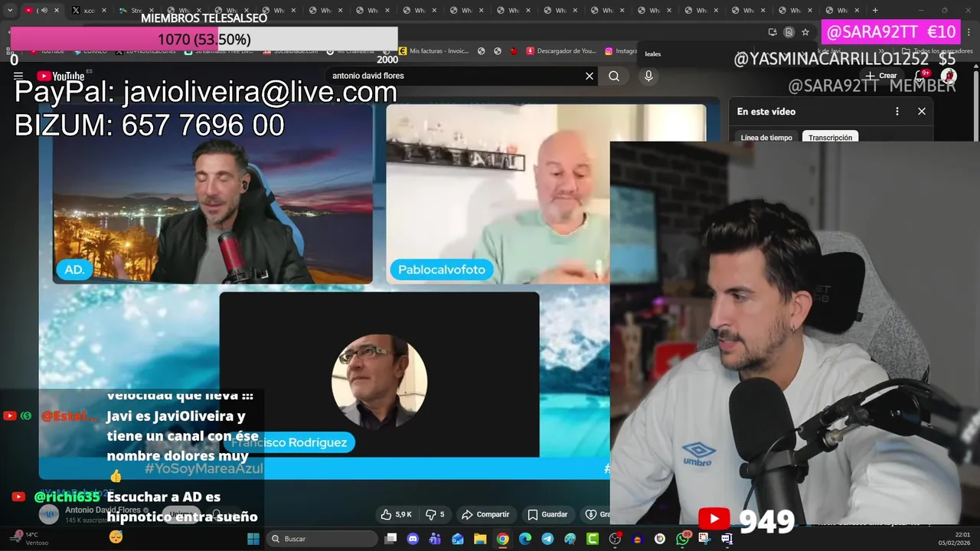
Task: Mute the audio-playing browser tab
Action: pos(44,10)
